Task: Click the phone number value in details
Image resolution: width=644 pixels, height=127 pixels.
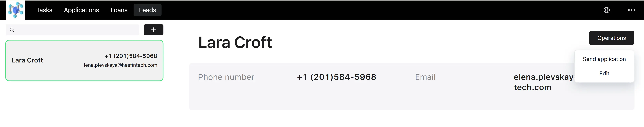Action: [x=336, y=77]
